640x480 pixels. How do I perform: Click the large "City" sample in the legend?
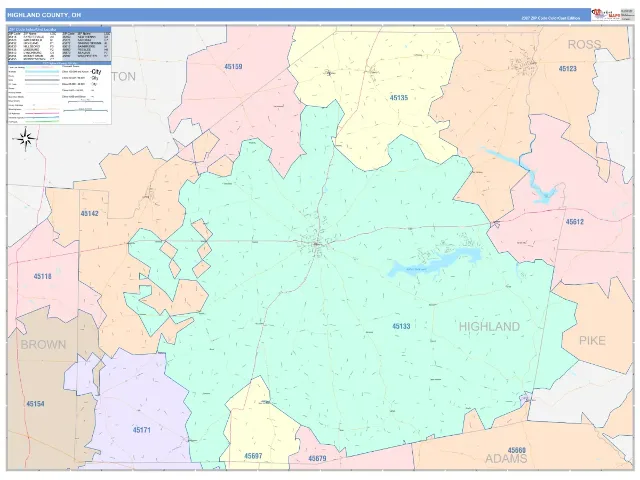(x=96, y=72)
